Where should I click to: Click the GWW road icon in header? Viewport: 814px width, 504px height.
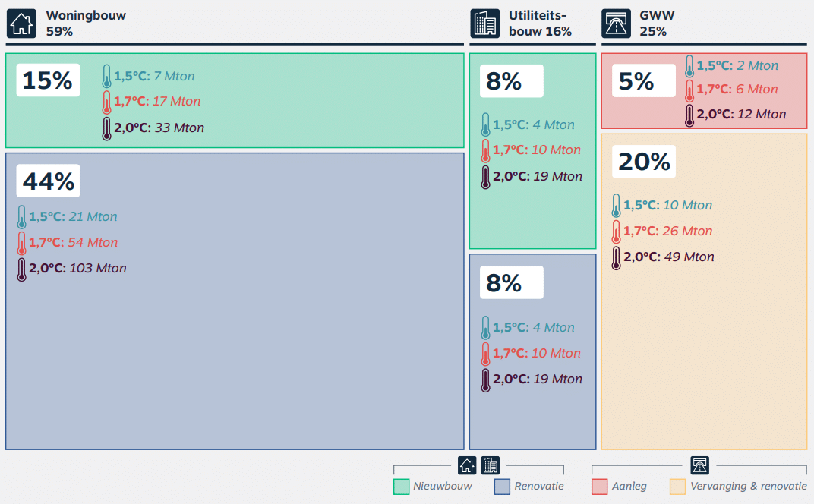[x=616, y=24]
